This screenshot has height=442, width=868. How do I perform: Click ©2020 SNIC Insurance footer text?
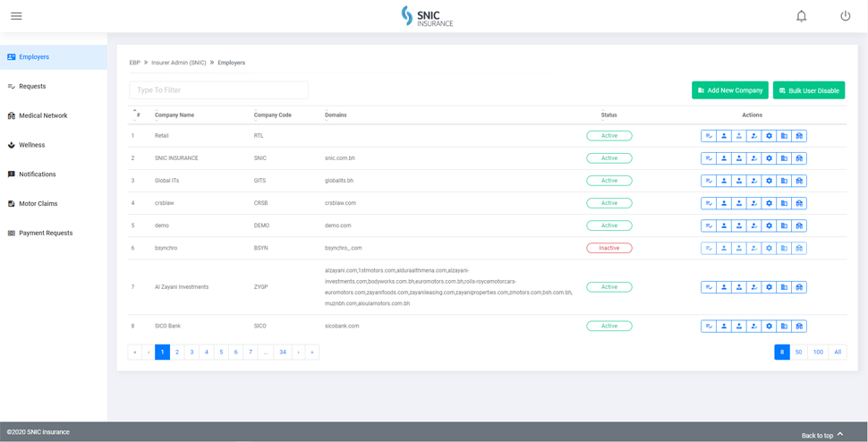[38, 432]
